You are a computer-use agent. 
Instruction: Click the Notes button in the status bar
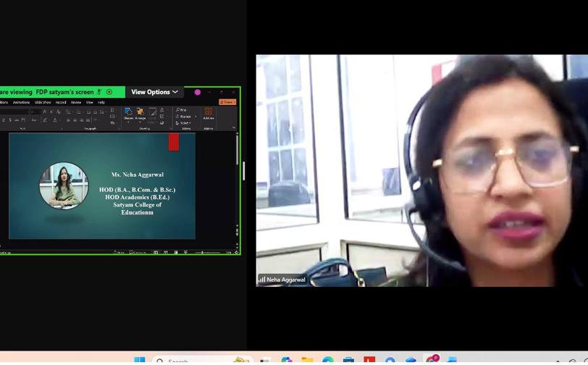coord(118,252)
